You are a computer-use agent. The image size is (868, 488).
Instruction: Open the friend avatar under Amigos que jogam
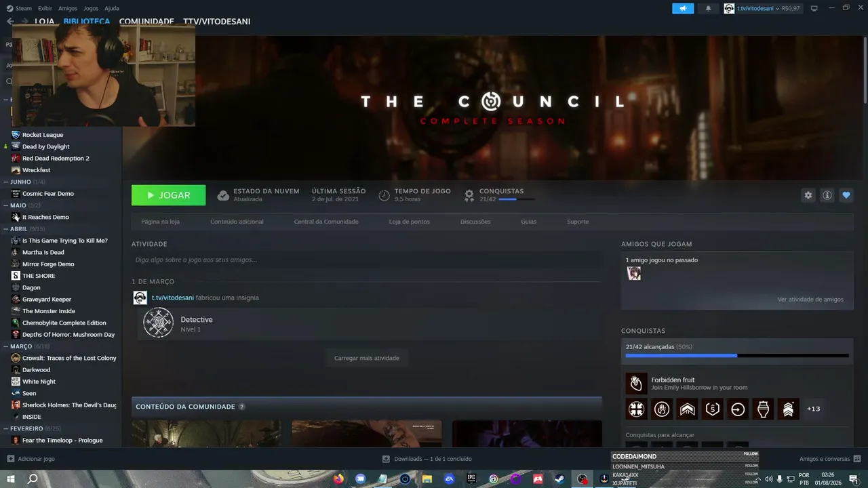click(x=634, y=273)
